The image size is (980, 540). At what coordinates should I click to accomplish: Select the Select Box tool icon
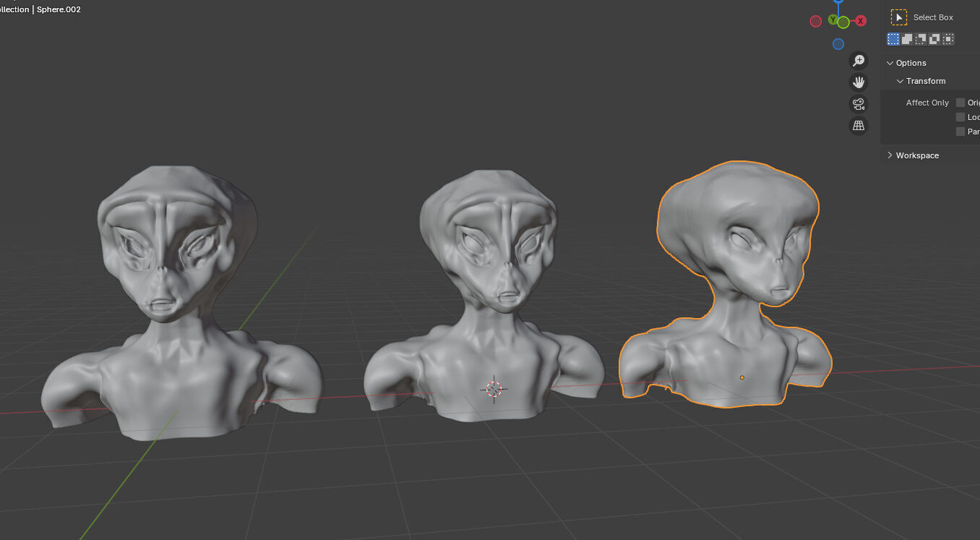pyautogui.click(x=899, y=17)
